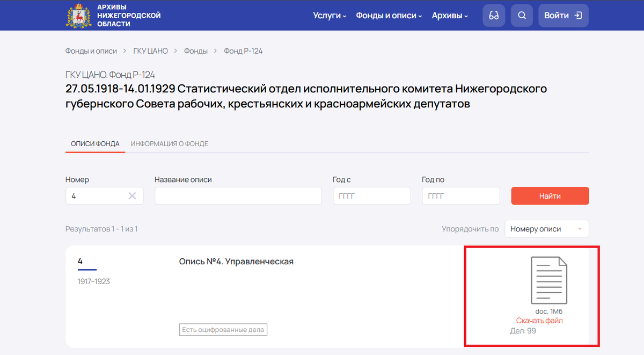Enable visually impaired mode via glasses icon
The width and height of the screenshot is (644, 355).
pyautogui.click(x=493, y=15)
